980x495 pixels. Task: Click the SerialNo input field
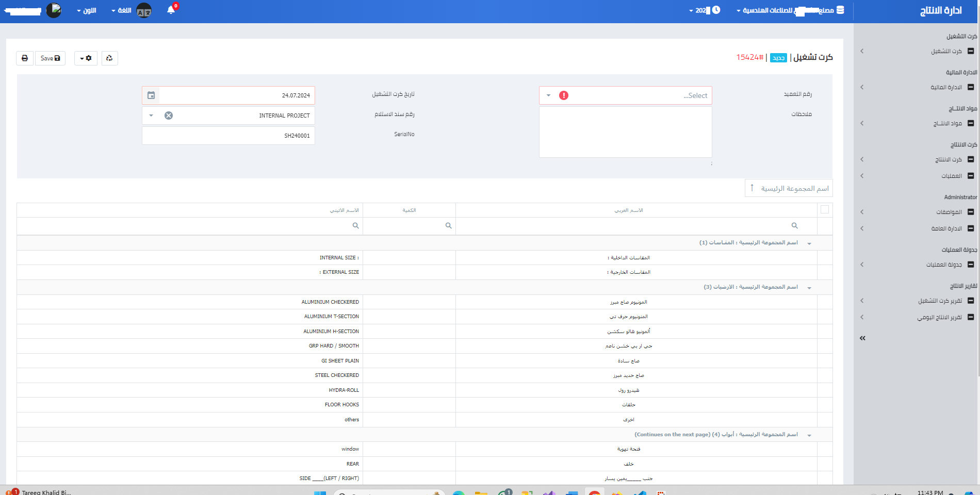pos(228,136)
